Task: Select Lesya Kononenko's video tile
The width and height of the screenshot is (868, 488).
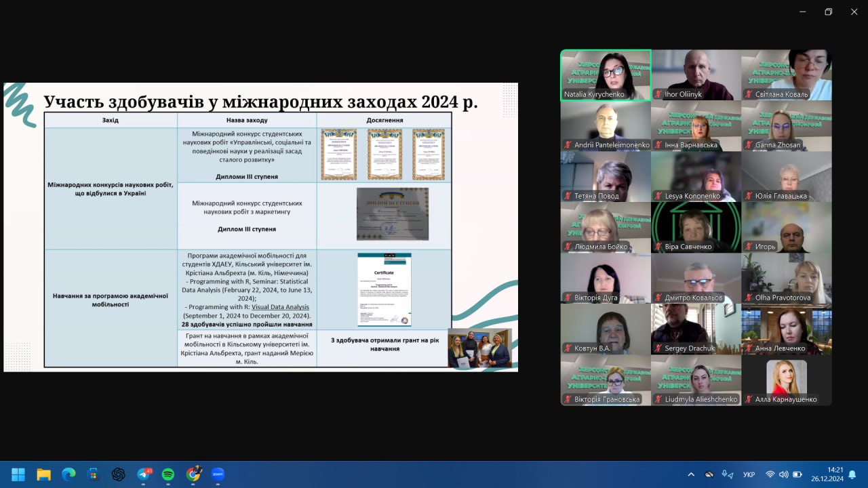Action: click(696, 177)
